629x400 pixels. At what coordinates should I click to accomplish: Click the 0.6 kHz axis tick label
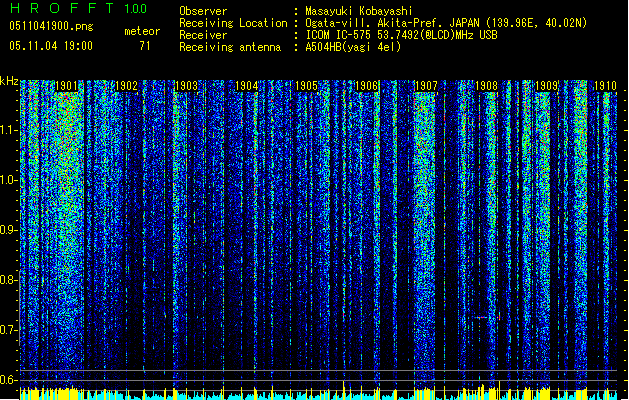[x=9, y=380]
